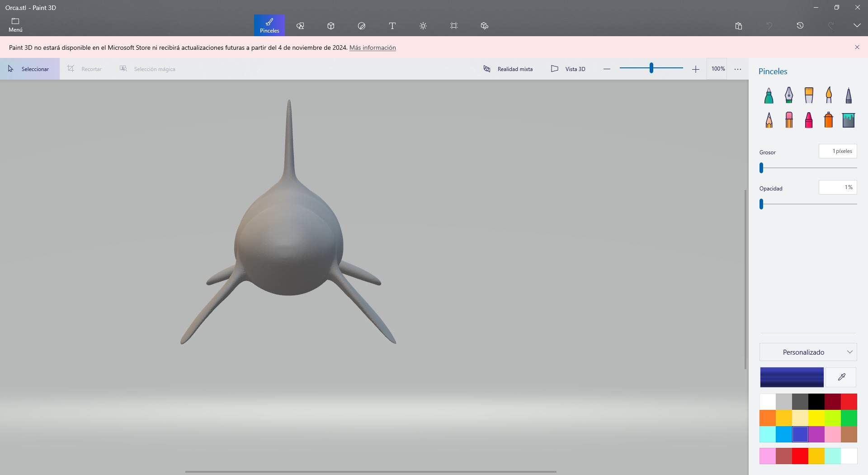Open the History panel
Viewport: 868px width, 475px height.
(800, 26)
